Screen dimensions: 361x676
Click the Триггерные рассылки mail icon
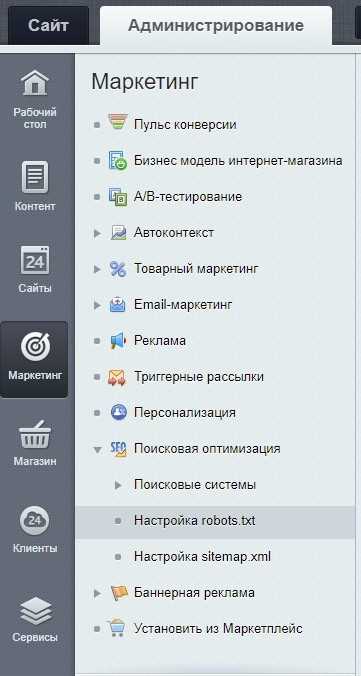[x=117, y=377]
